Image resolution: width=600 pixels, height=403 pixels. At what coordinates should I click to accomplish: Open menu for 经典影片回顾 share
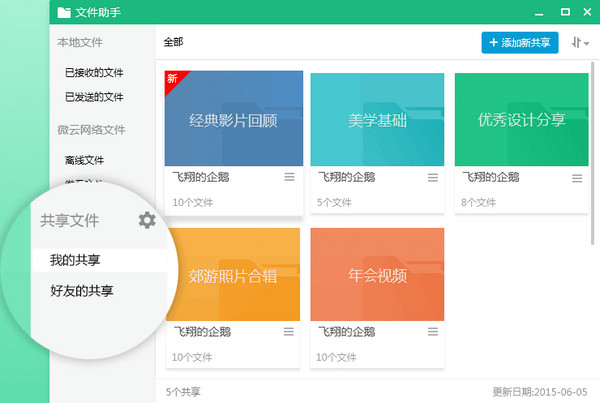pyautogui.click(x=289, y=178)
